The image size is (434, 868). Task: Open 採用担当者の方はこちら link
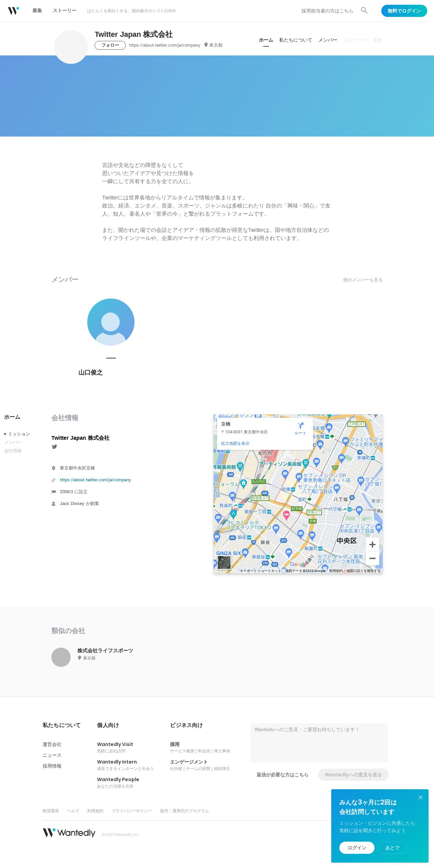(327, 11)
